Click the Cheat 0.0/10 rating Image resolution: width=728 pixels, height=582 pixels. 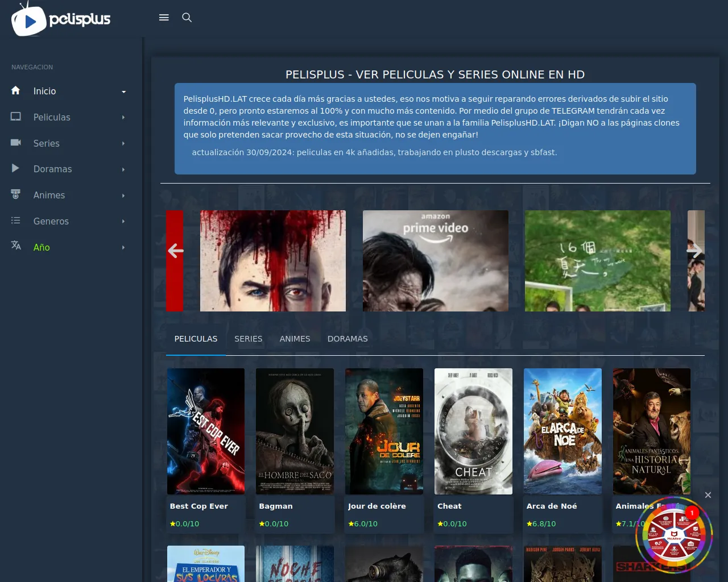pyautogui.click(x=452, y=523)
